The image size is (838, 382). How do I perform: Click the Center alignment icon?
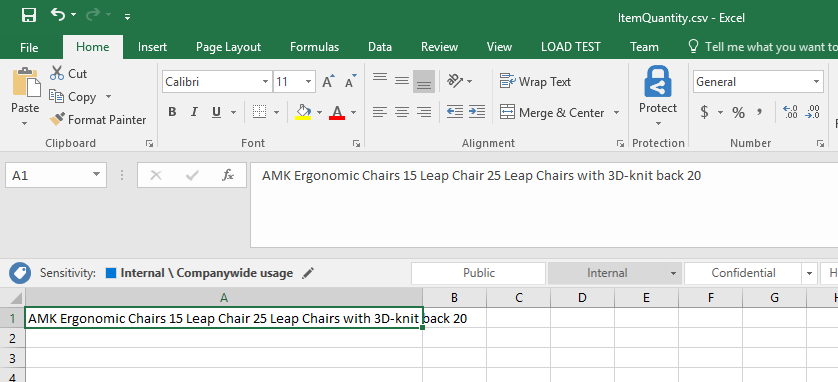[402, 112]
